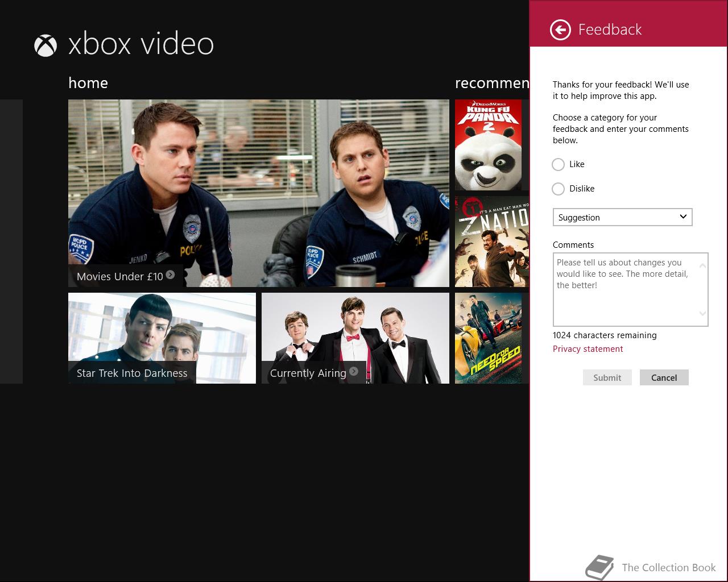Open the Movies Under £10 featured image
The width and height of the screenshot is (728, 582).
coord(259,193)
